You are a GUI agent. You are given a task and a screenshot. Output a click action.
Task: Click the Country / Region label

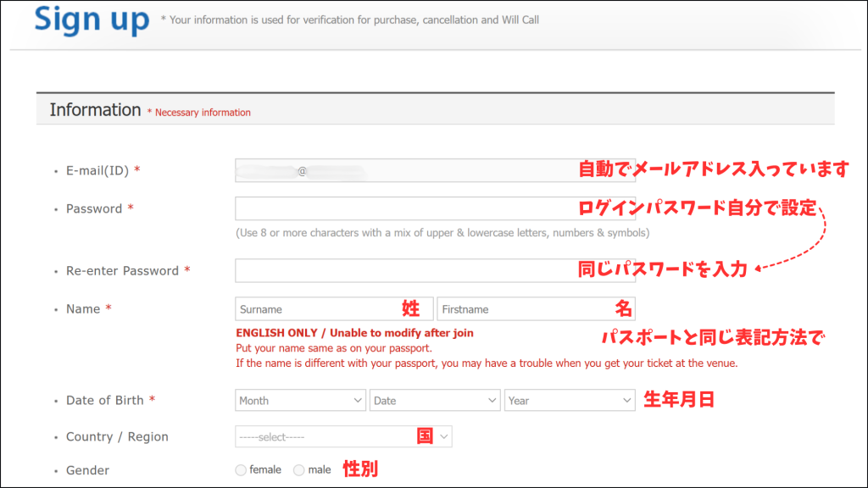(117, 437)
